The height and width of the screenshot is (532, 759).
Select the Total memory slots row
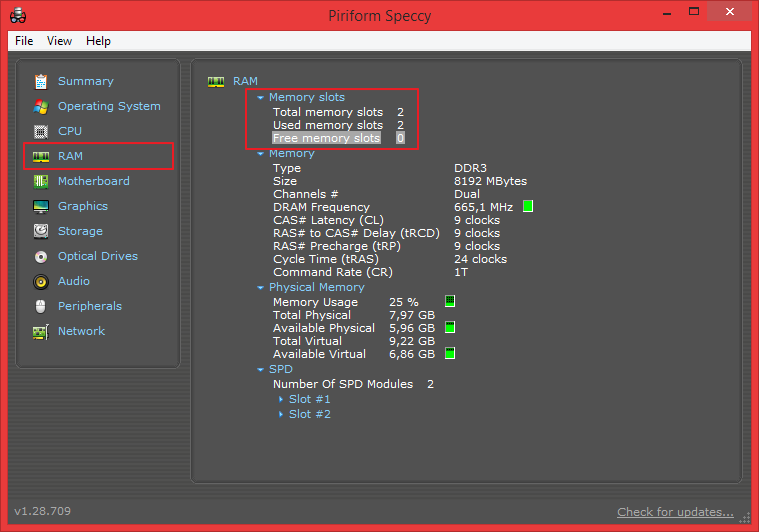(x=338, y=112)
